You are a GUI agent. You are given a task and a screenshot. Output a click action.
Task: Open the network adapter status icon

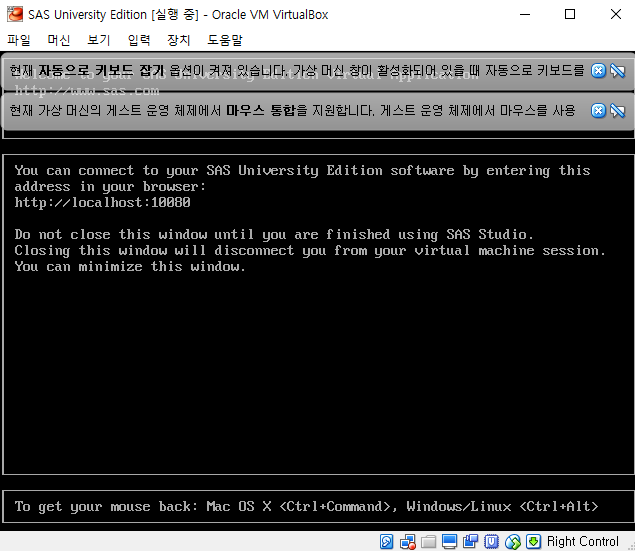(x=407, y=541)
